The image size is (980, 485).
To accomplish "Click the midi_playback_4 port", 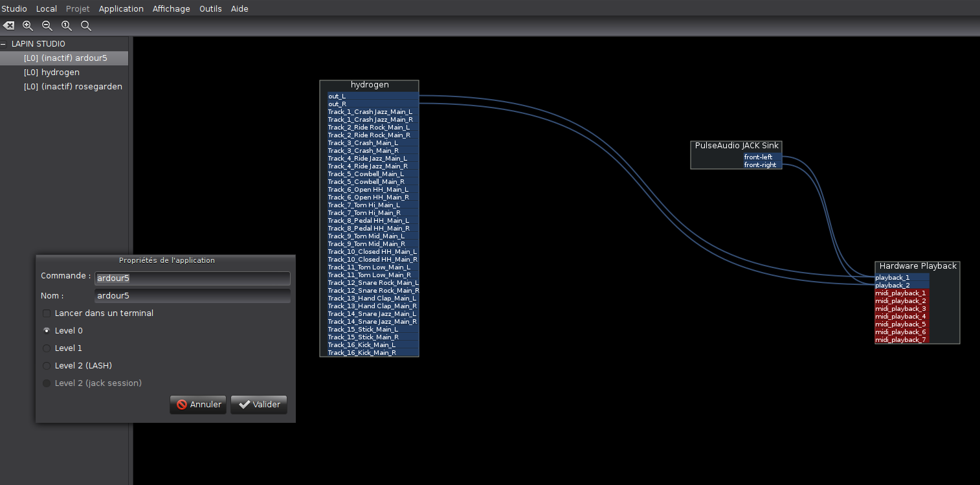I will [x=902, y=317].
